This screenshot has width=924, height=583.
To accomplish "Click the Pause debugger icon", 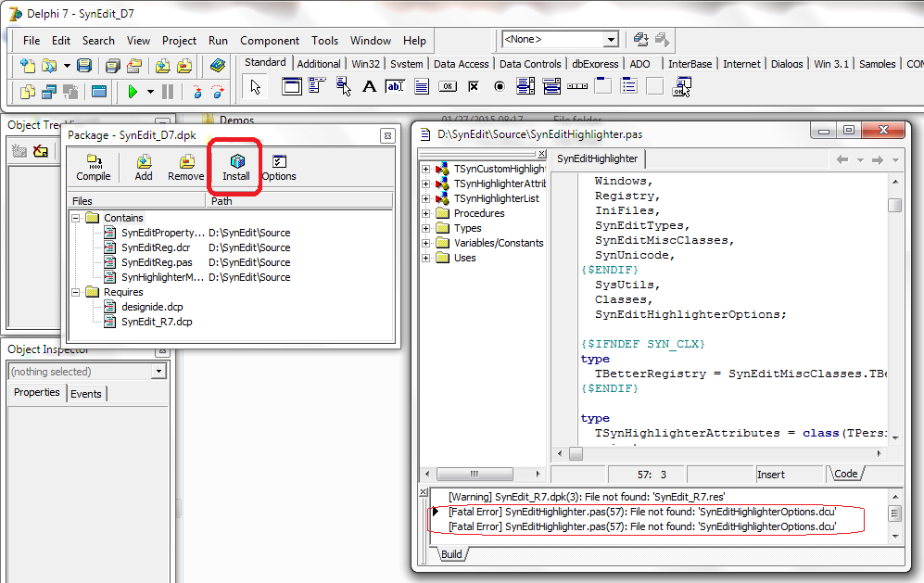I will pos(168,92).
